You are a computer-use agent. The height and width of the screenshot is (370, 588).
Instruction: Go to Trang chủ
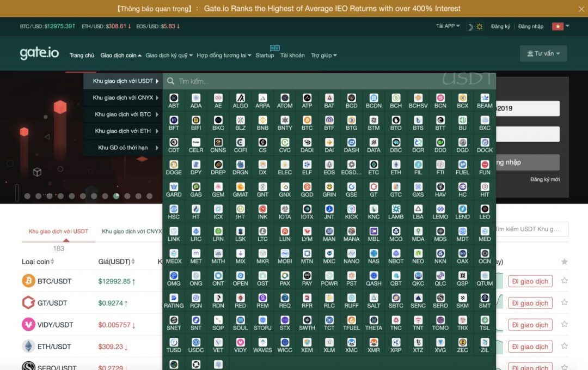82,56
